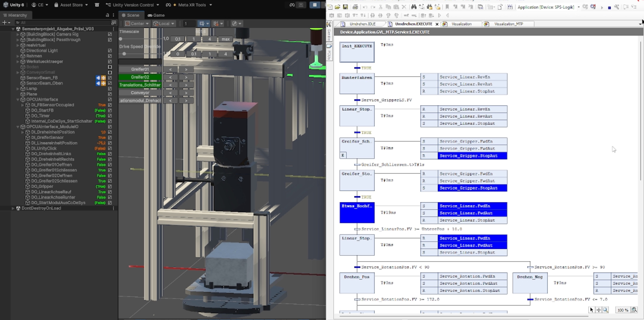The image size is (644, 320).
Task: Switch to the Game tab
Action: [x=156, y=15]
